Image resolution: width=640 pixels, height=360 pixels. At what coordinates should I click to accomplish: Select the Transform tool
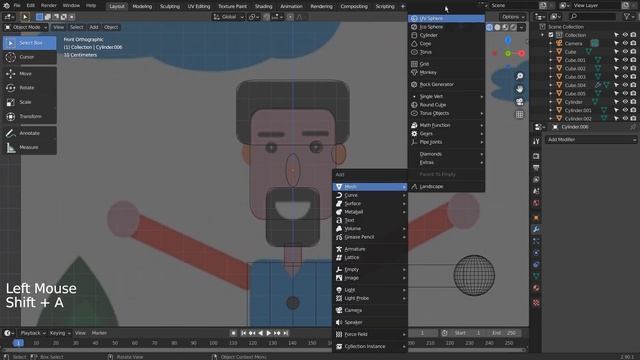click(29, 116)
